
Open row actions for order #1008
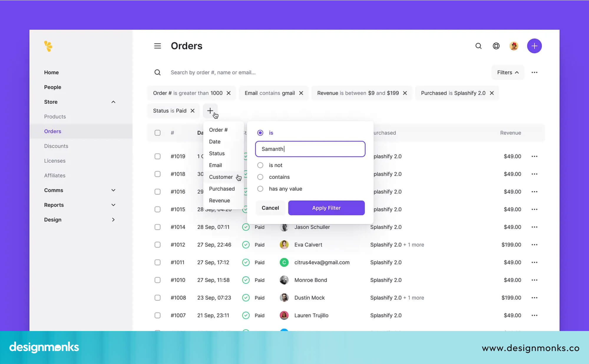535,298
